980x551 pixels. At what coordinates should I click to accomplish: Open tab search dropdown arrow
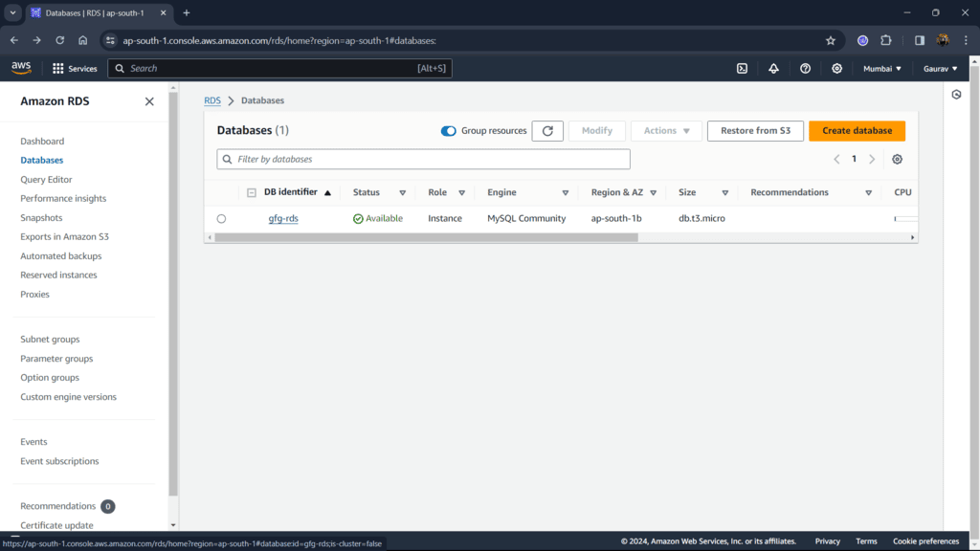click(x=12, y=12)
